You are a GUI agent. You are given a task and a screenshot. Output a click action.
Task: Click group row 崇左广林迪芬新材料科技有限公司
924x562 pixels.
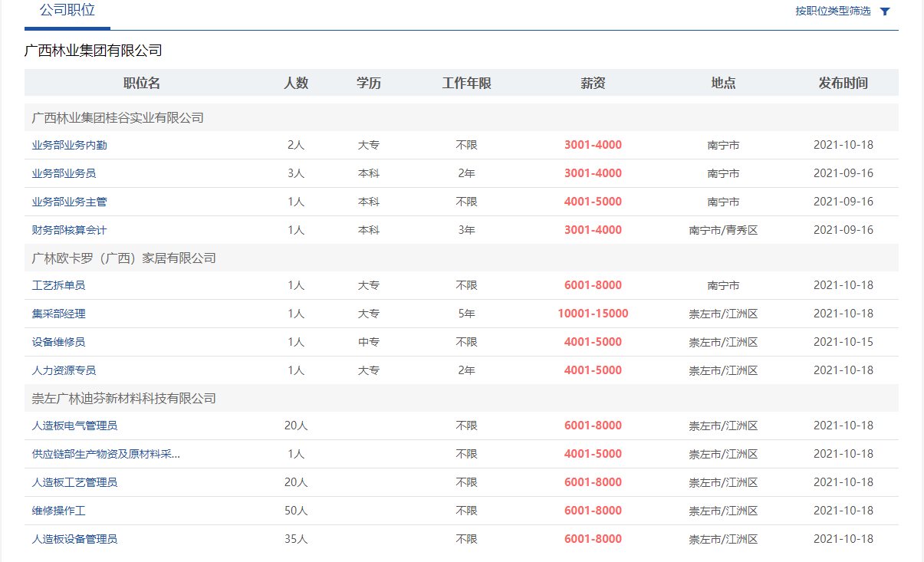462,398
